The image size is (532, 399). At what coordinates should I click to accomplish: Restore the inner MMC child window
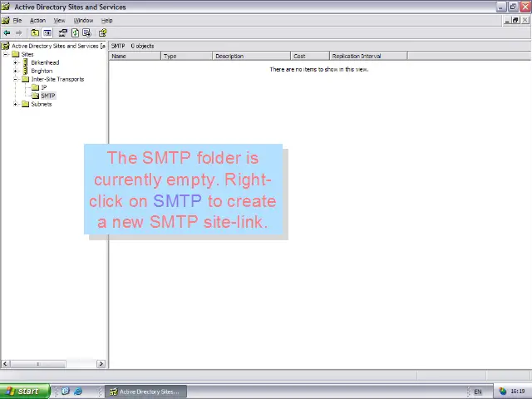click(515, 20)
